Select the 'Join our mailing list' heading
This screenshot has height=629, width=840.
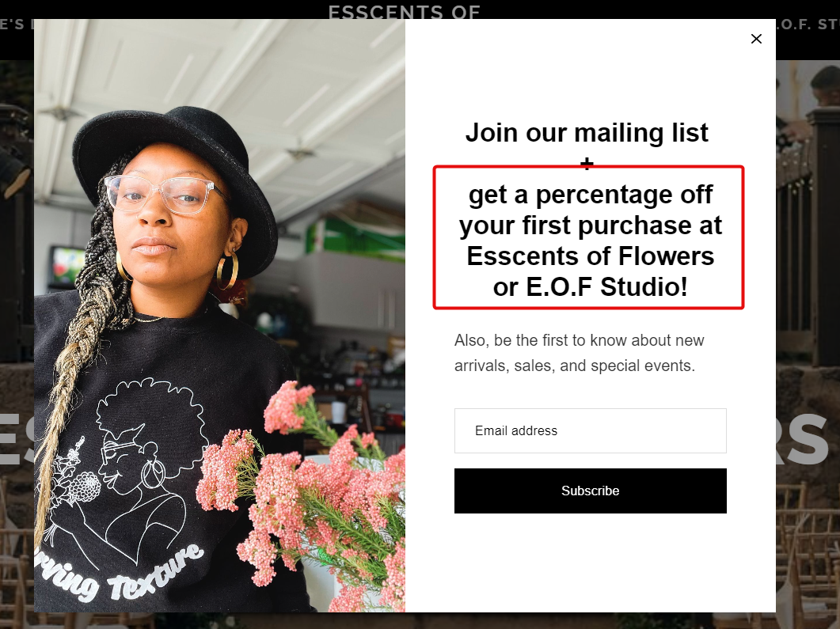click(587, 133)
